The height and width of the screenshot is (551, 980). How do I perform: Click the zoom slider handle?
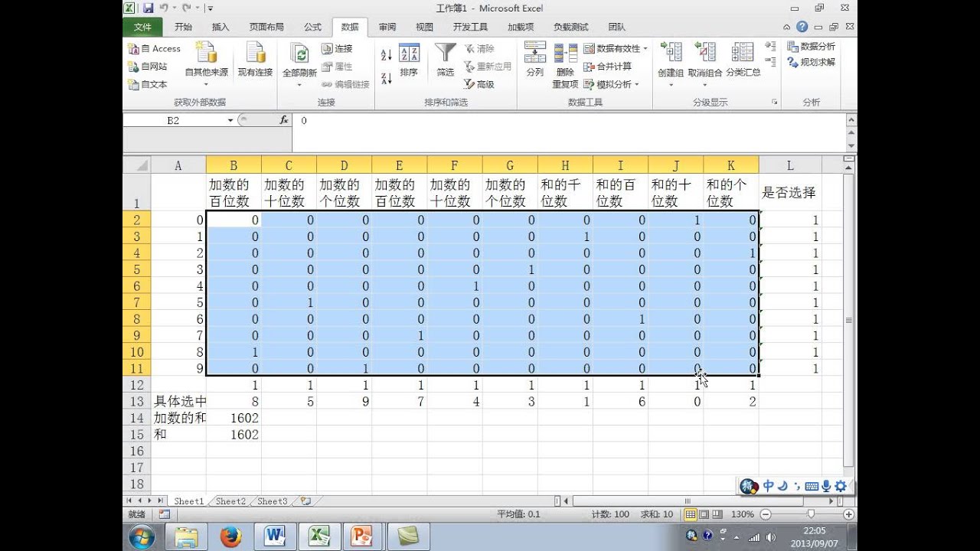point(811,514)
